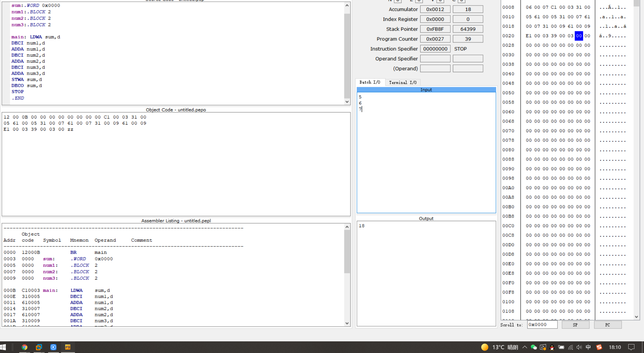The width and height of the screenshot is (644, 353).
Task: Open the notification center icon
Action: 631,347
